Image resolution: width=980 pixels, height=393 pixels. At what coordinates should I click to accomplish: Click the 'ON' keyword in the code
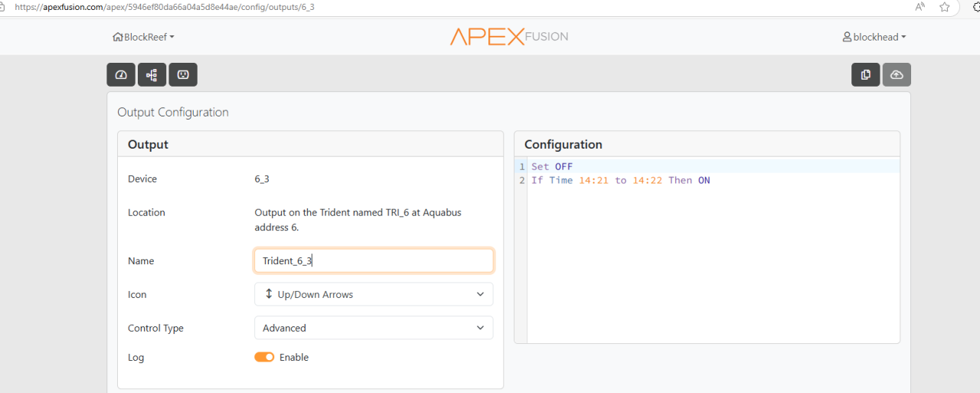pos(704,180)
